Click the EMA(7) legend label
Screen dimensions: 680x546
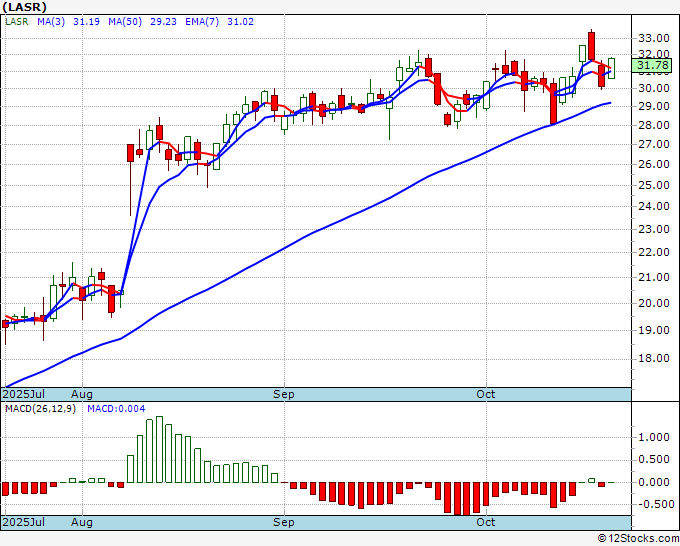pos(202,22)
